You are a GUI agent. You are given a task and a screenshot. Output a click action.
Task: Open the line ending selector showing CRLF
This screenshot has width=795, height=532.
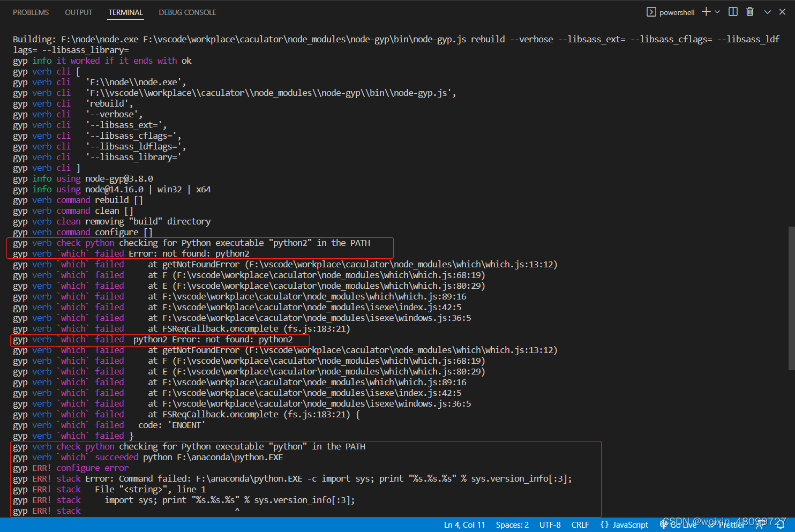pyautogui.click(x=580, y=524)
